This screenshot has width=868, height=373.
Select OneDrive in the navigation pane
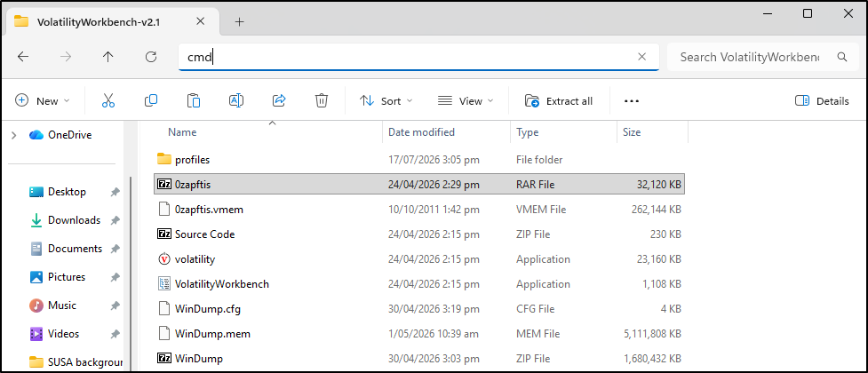[70, 135]
